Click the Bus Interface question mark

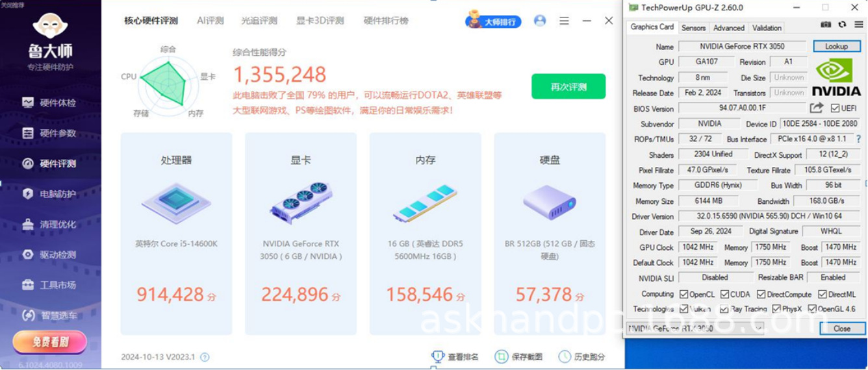tap(858, 139)
